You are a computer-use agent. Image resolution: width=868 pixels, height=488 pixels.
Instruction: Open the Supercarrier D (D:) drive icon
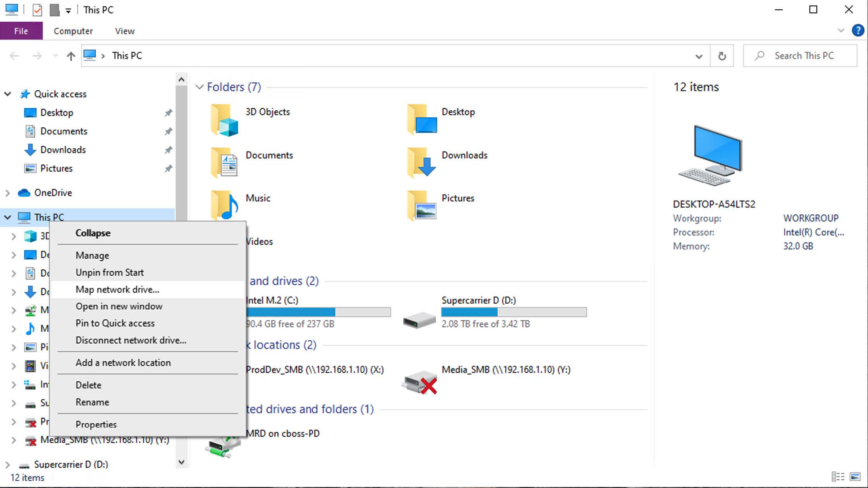click(x=419, y=320)
